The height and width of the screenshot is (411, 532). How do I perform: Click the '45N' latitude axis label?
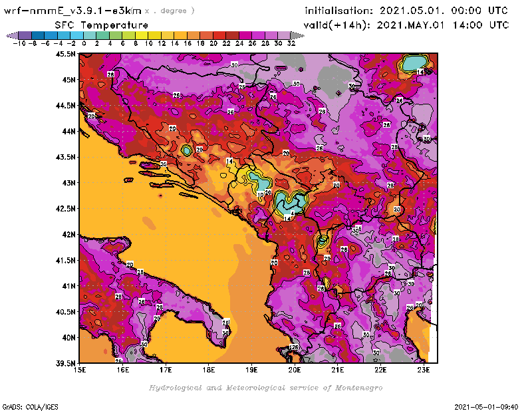tap(68, 80)
